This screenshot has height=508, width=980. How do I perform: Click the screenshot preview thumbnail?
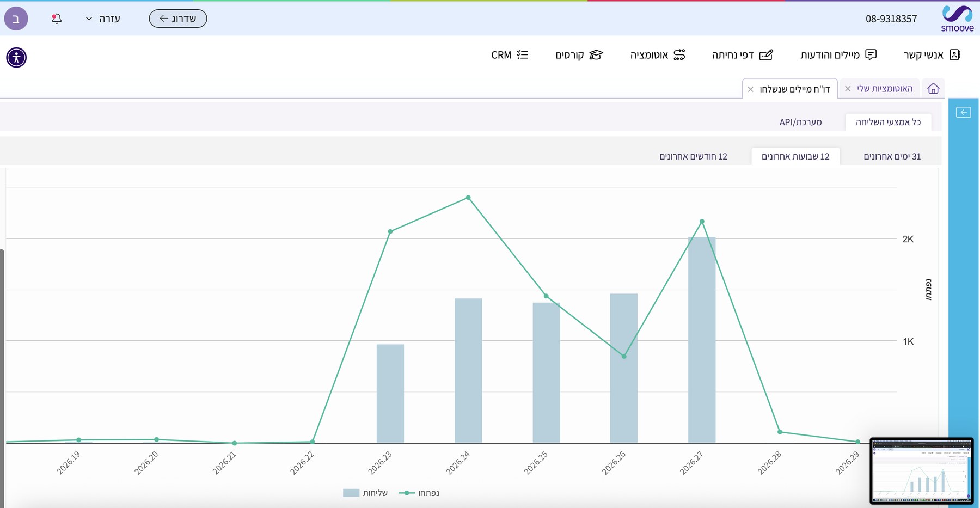pyautogui.click(x=921, y=470)
